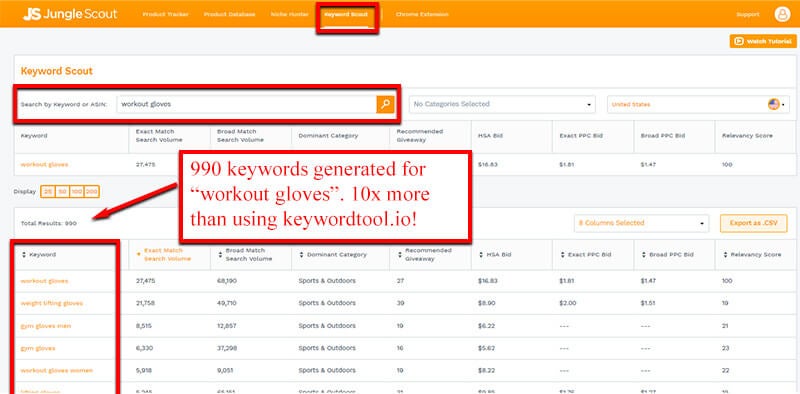Expand the No Categories Selected dropdown

click(502, 104)
